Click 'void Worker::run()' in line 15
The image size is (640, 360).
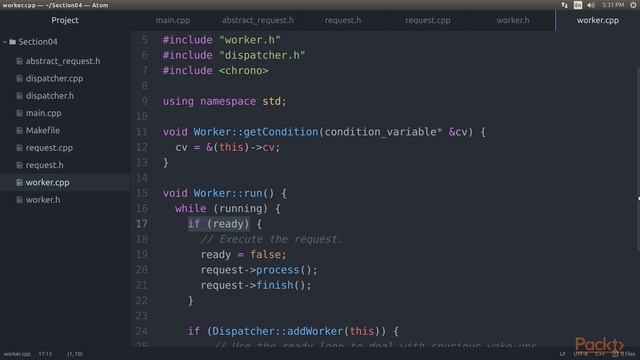pos(218,193)
